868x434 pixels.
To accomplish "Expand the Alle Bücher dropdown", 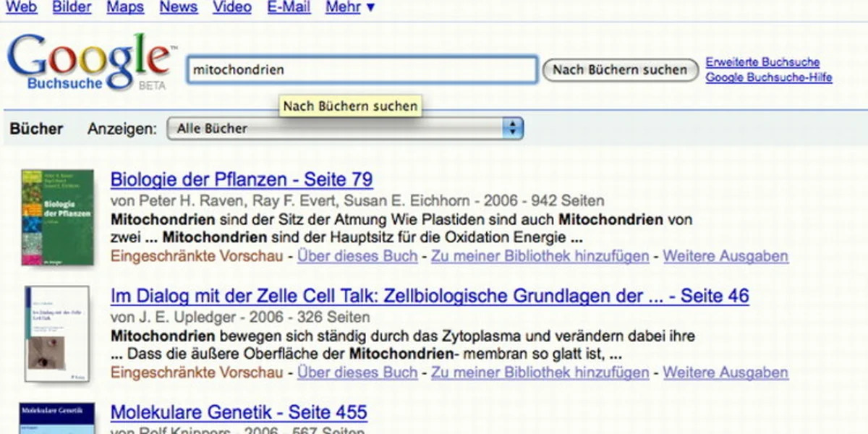I will pos(345,129).
